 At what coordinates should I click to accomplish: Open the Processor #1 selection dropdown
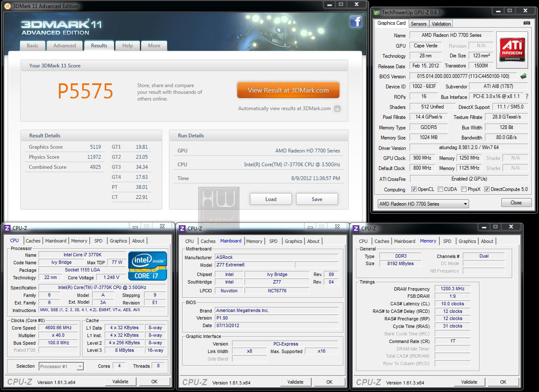tap(61, 366)
